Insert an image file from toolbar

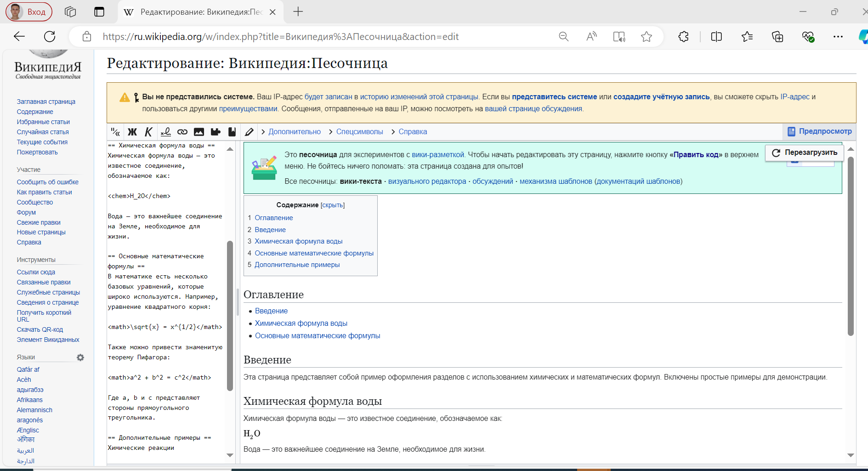click(x=199, y=132)
